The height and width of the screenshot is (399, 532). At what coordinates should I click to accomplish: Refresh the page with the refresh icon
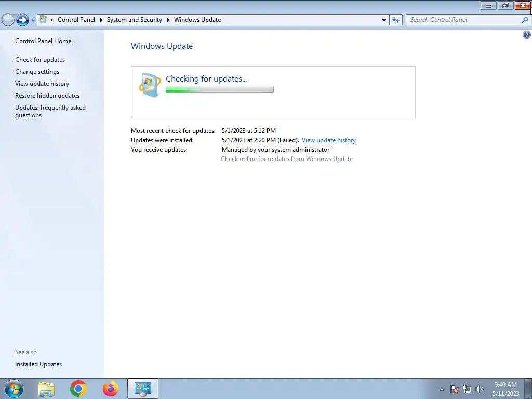point(395,20)
